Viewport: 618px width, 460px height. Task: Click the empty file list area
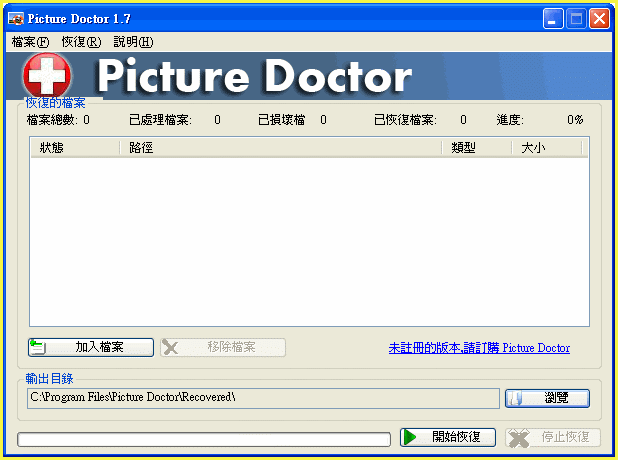click(309, 240)
